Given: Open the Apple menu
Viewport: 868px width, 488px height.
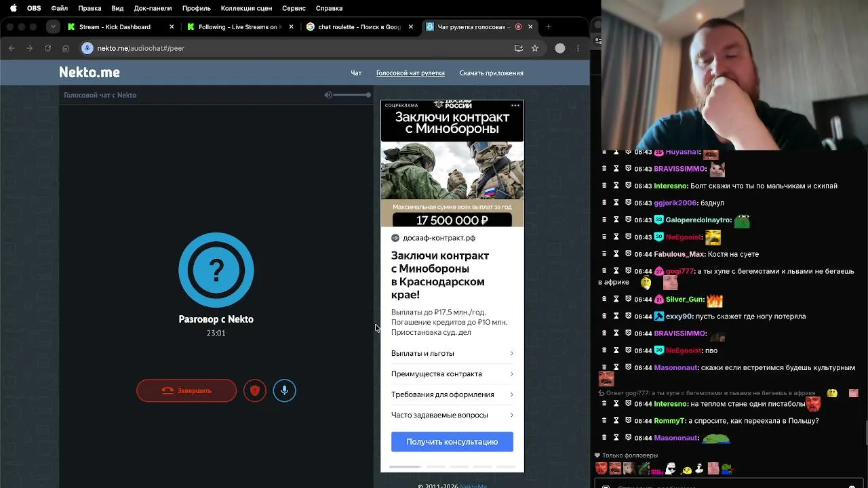Looking at the screenshot, I should click(x=13, y=8).
